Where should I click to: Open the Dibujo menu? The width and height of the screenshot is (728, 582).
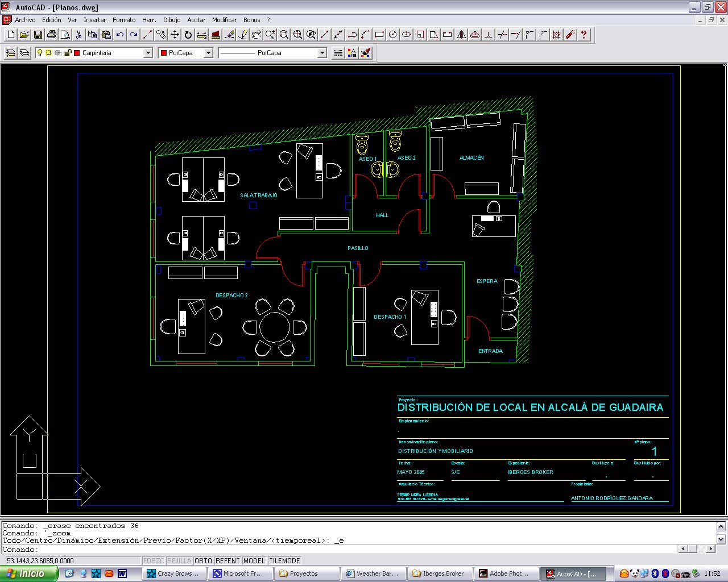172,20
